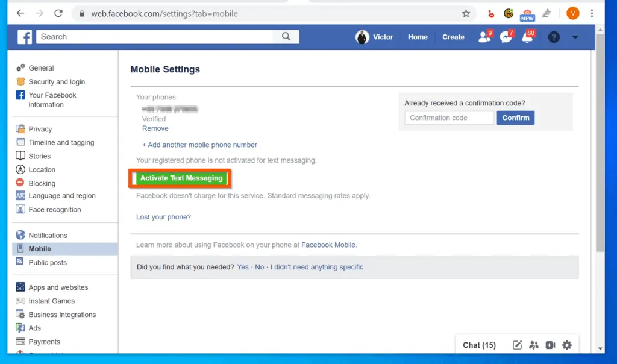Open Chat (15) panel

click(479, 345)
